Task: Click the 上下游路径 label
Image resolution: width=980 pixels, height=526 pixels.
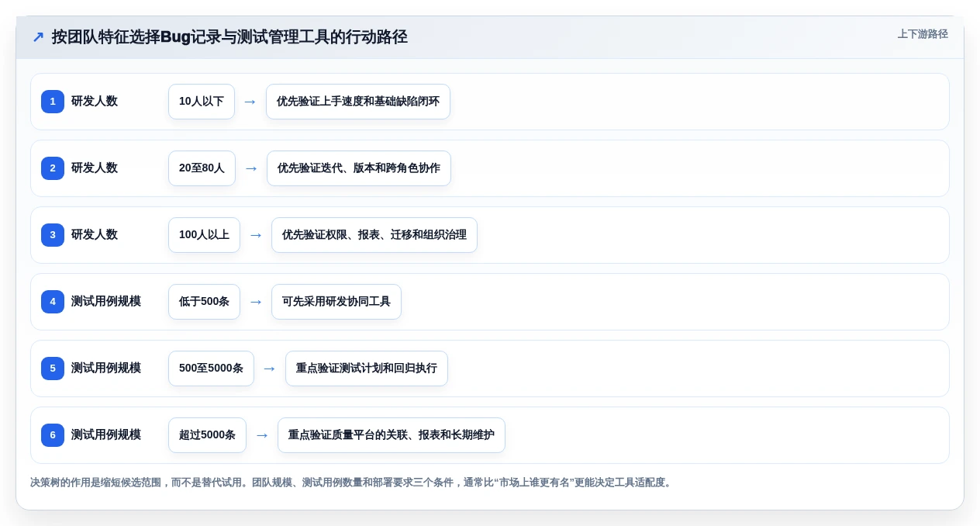Action: (923, 34)
